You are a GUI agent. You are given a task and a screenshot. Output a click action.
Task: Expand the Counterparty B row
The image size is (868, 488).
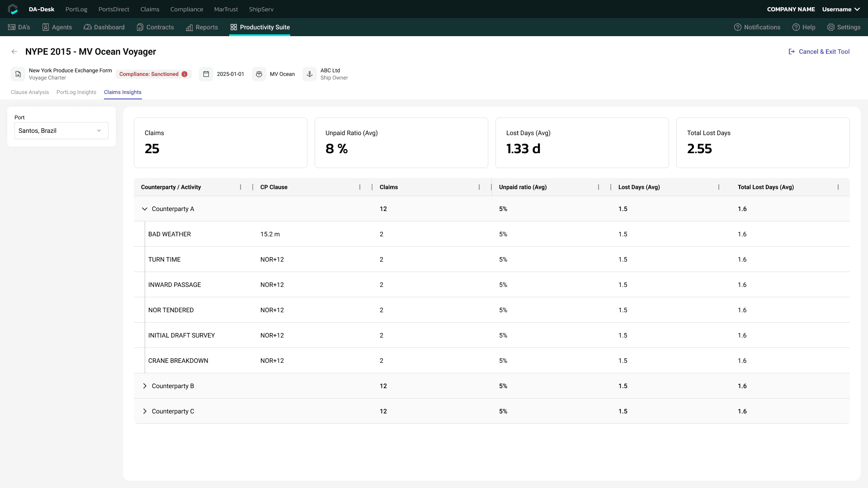pos(145,386)
